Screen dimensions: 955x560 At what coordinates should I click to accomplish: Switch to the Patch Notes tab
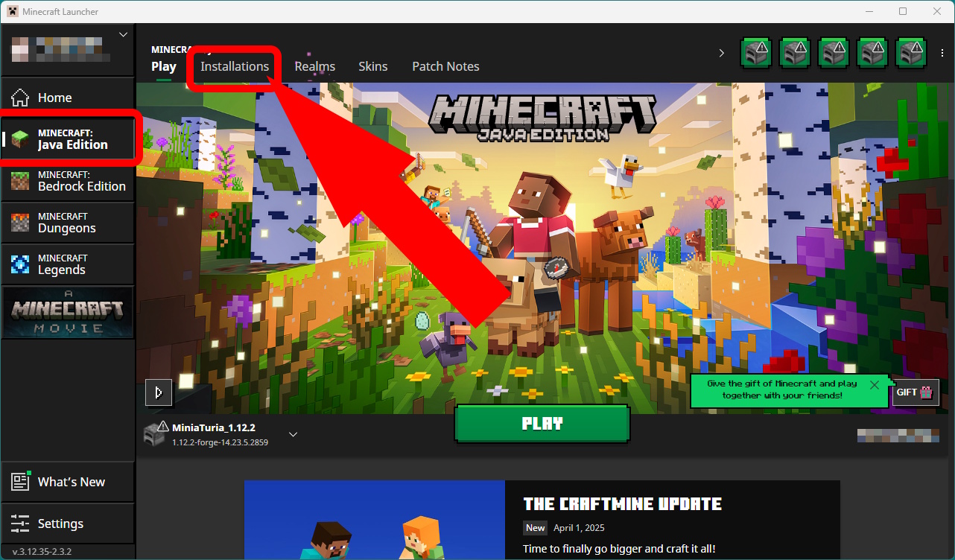445,66
